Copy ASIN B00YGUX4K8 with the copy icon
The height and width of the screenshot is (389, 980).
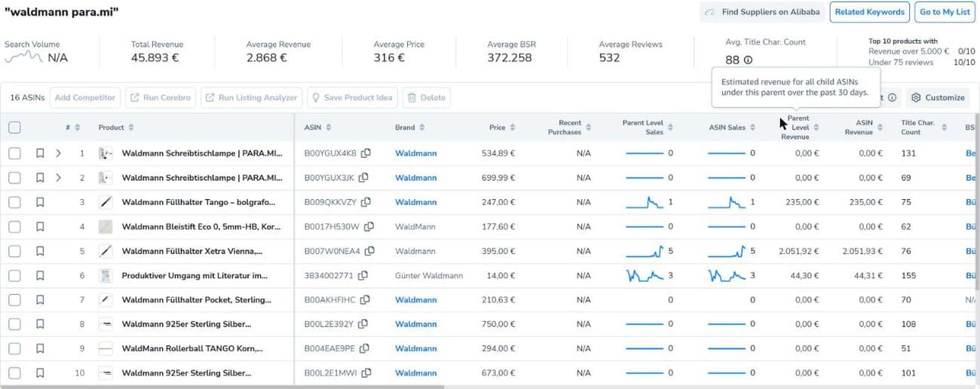tap(366, 154)
